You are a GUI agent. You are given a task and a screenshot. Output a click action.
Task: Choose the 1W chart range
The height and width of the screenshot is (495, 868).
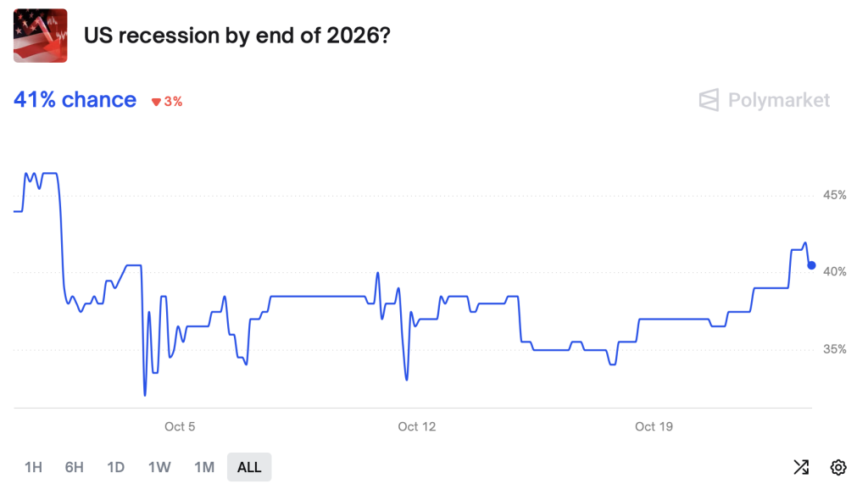[159, 467]
